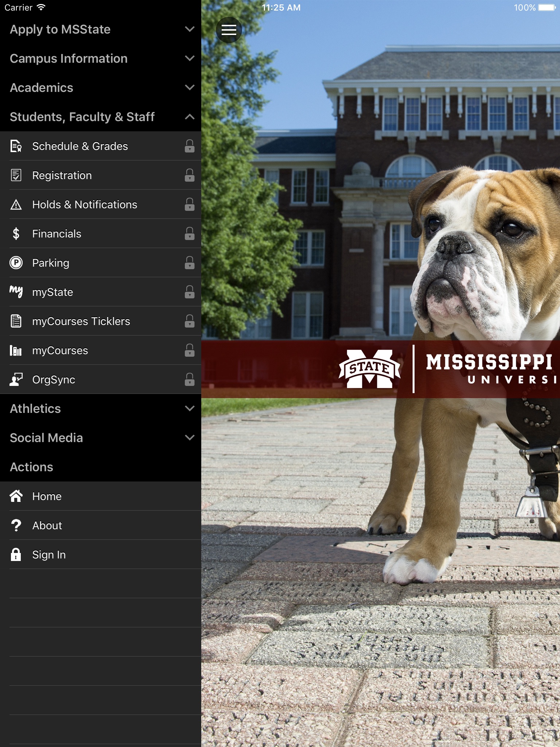Image resolution: width=560 pixels, height=747 pixels.
Task: Click the myCourses books icon
Action: point(16,351)
